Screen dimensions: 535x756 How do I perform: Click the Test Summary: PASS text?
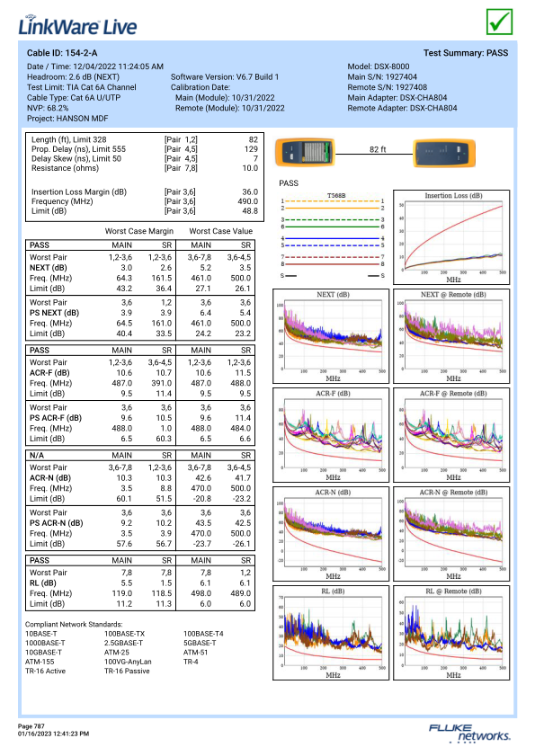pos(466,53)
